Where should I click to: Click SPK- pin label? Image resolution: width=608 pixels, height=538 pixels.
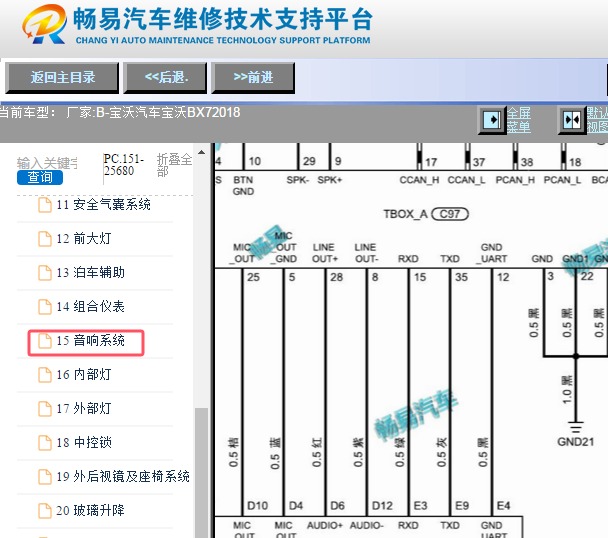point(297,180)
